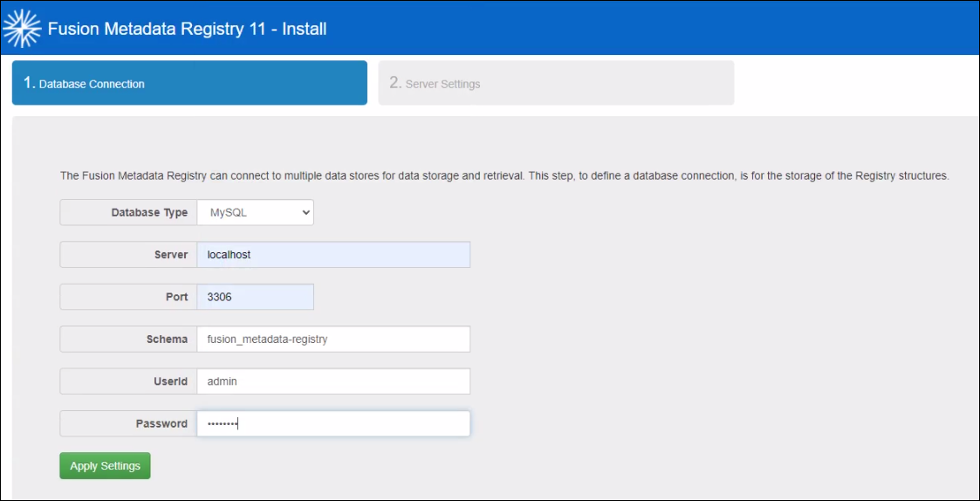Screen dimensions: 980x501
Task: Click the UserId field containing admin
Action: (x=333, y=381)
